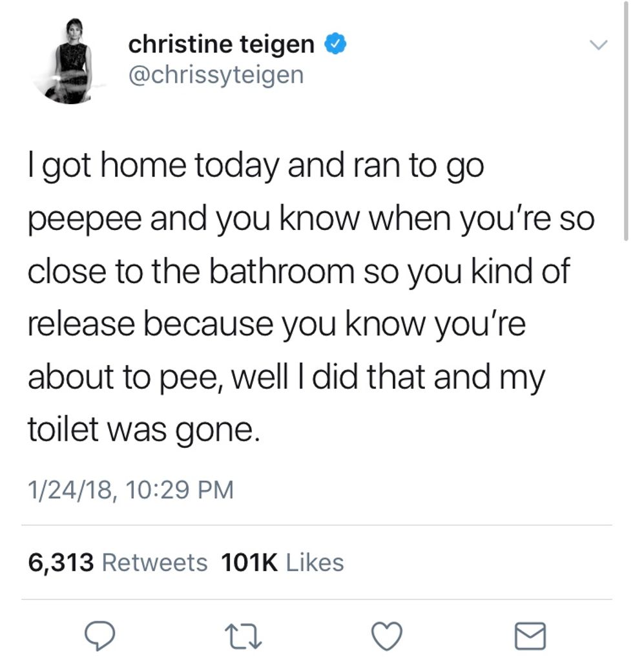The height and width of the screenshot is (672, 633).
Task: Open the christine teigen display name
Action: pyautogui.click(x=222, y=45)
